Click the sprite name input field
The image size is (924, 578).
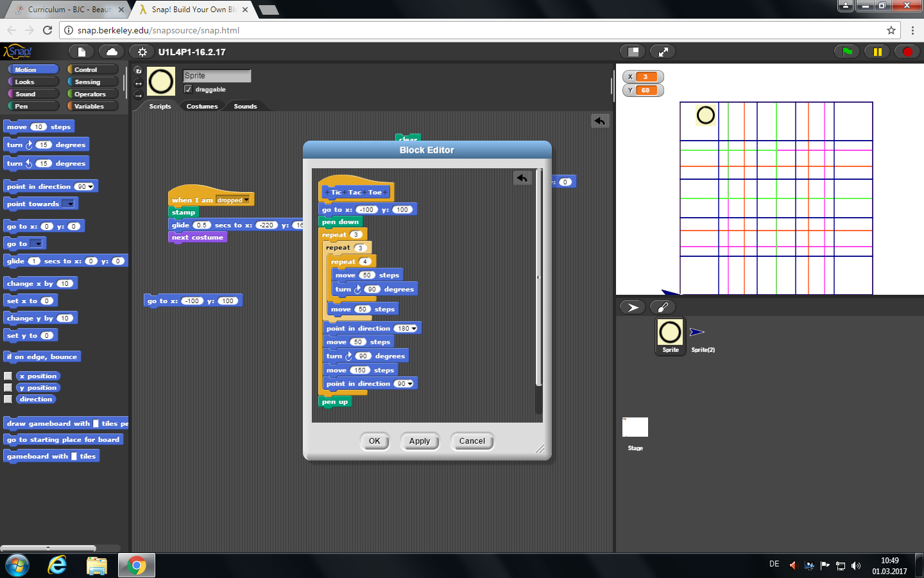(x=217, y=76)
